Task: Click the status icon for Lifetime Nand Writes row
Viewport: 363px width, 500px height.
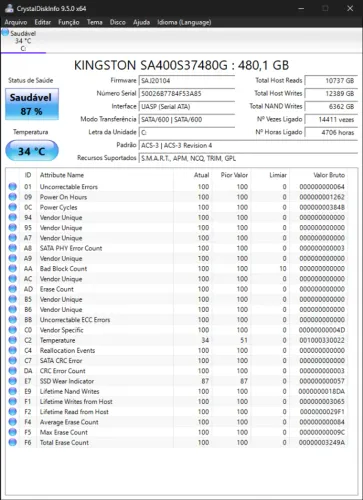Action: pos(13,391)
